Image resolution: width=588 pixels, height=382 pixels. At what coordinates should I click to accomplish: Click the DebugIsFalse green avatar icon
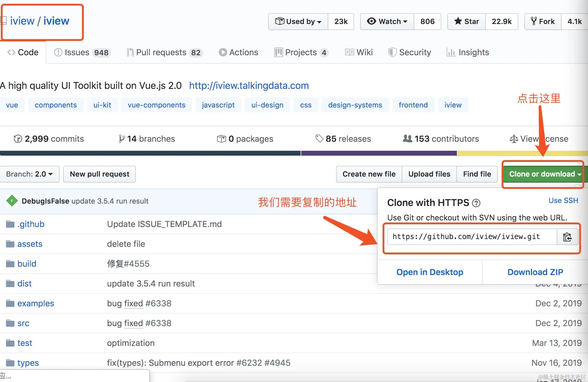pos(12,201)
